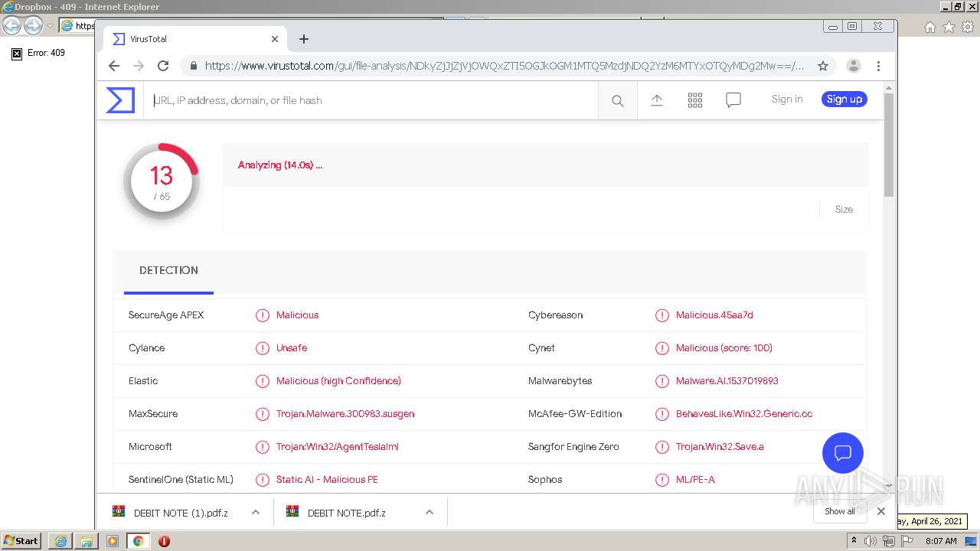980x551 pixels.
Task: Click the alert icon beside Malware.AI.1537019893
Action: click(662, 381)
